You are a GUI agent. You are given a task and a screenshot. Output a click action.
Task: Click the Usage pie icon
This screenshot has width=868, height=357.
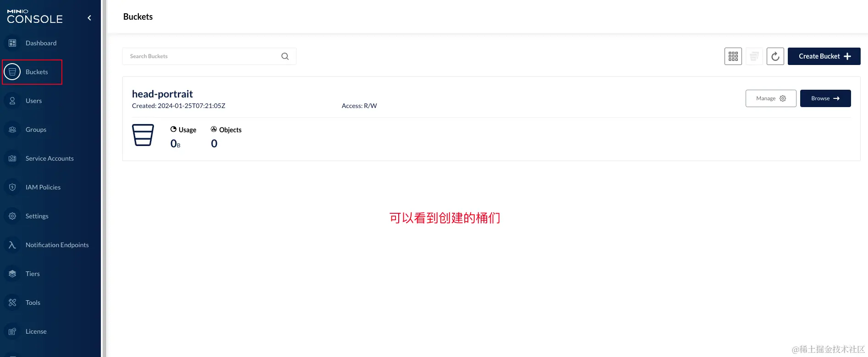click(173, 130)
